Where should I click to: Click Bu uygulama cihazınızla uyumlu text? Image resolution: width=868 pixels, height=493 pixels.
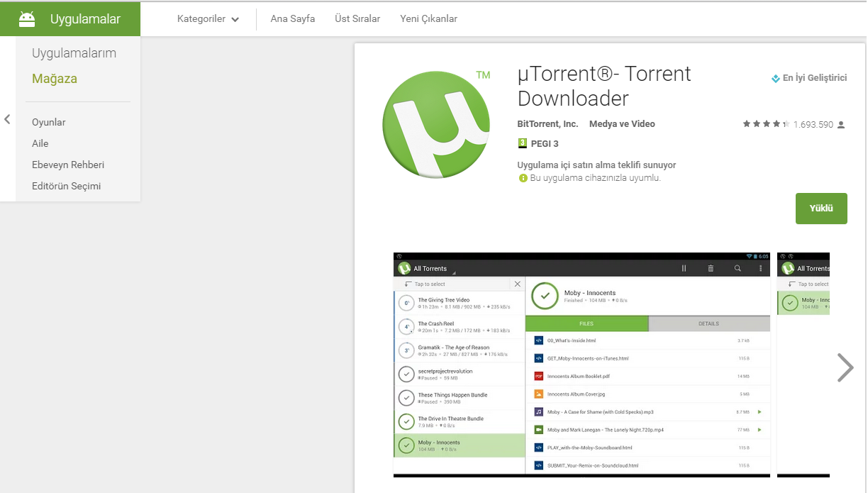coord(596,178)
